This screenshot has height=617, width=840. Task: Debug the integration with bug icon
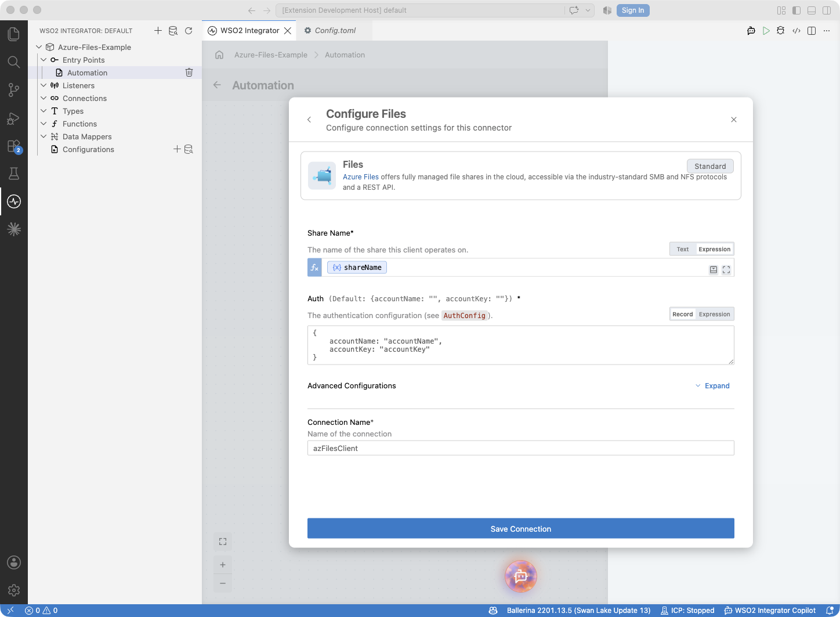tap(781, 31)
